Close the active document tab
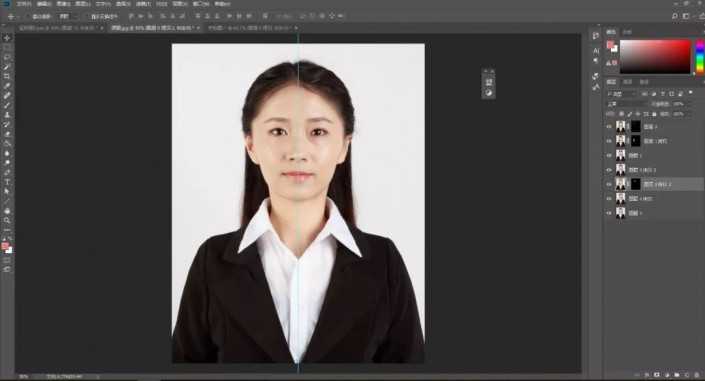 coord(198,28)
